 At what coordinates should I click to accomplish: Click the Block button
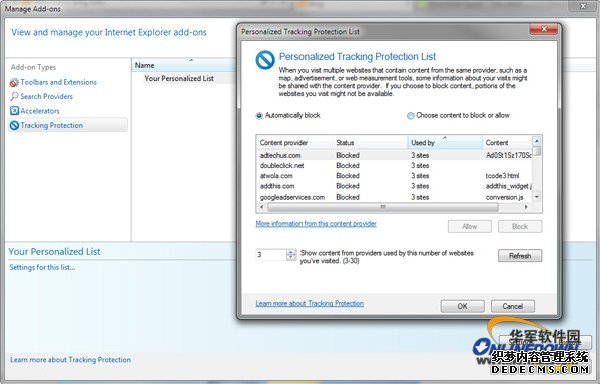(x=520, y=226)
